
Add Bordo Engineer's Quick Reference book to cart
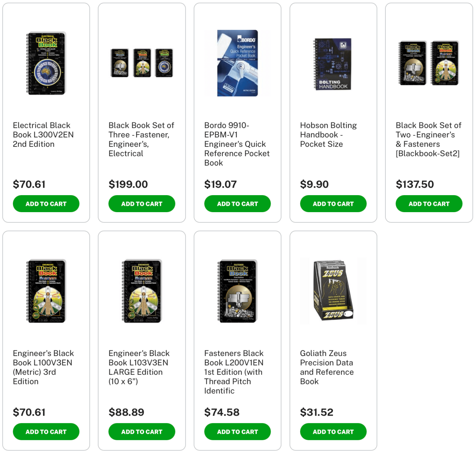tap(237, 203)
